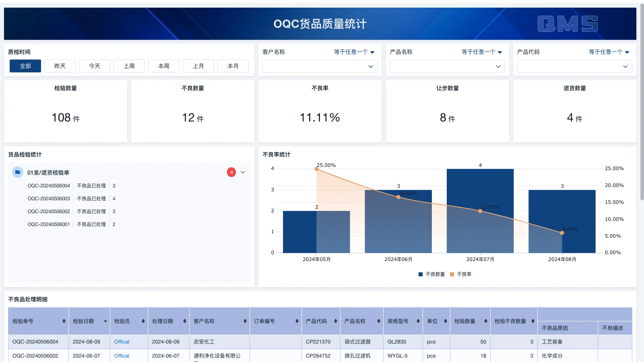This screenshot has height=362, width=644.
Task: Sort the 产品代码 column via its sort icon
Action: pyautogui.click(x=335, y=321)
